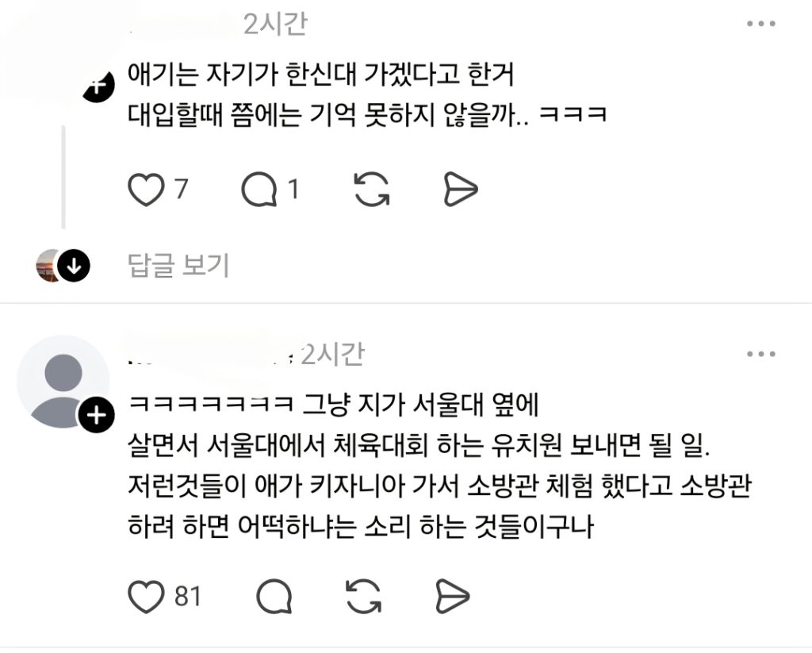Reply to the second comment using bubble icon

click(x=274, y=597)
